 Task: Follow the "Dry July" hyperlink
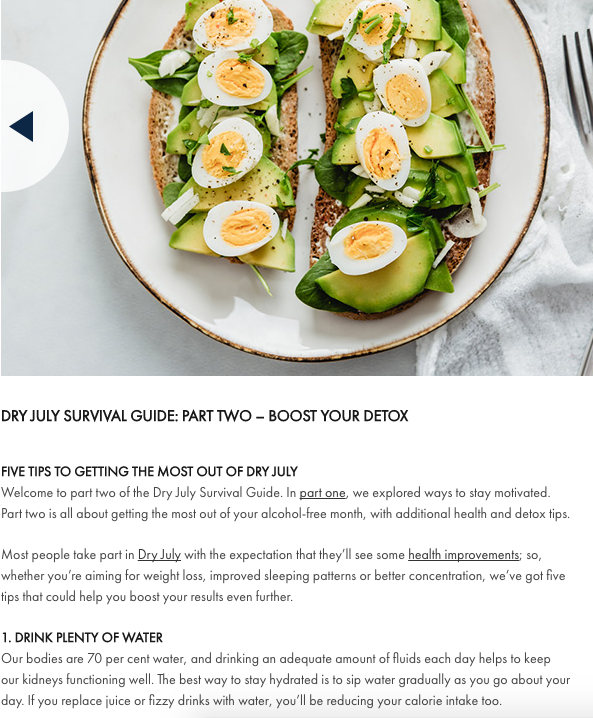[159, 555]
